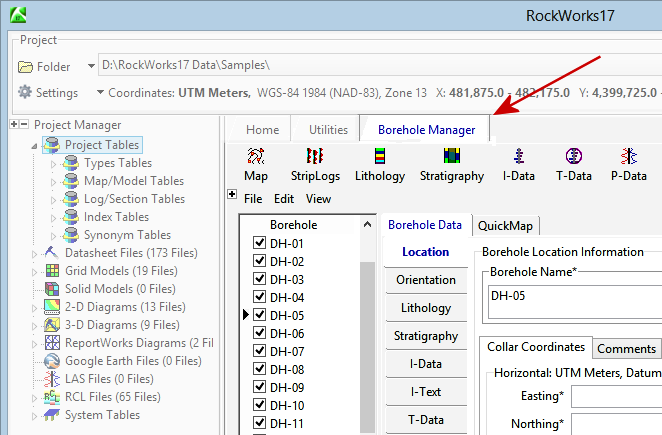This screenshot has width=662, height=435.
Task: Click the project Folder icon
Action: [27, 67]
